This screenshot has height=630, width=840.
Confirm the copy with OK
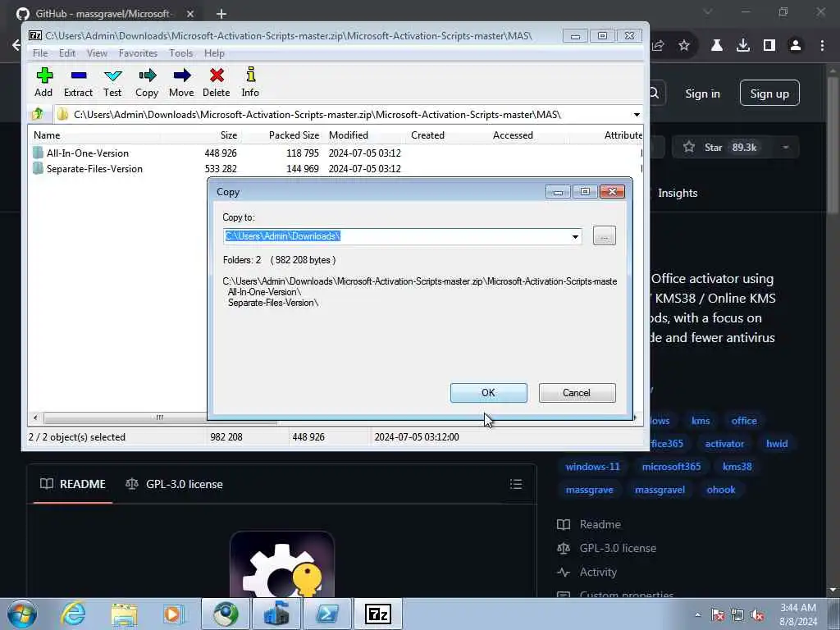pyautogui.click(x=489, y=393)
